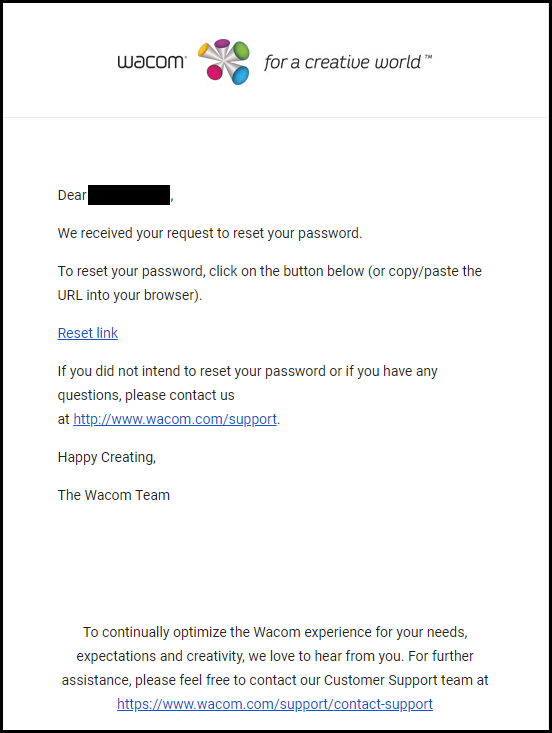Click the 'To continually optimize' footer text
Image resolution: width=552 pixels, height=733 pixels.
pos(275,668)
